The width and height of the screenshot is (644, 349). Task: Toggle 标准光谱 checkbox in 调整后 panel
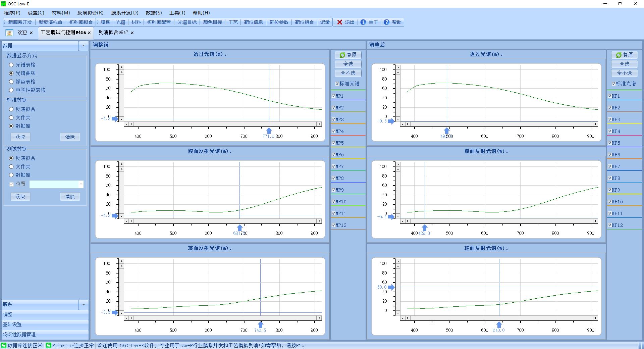tap(613, 84)
